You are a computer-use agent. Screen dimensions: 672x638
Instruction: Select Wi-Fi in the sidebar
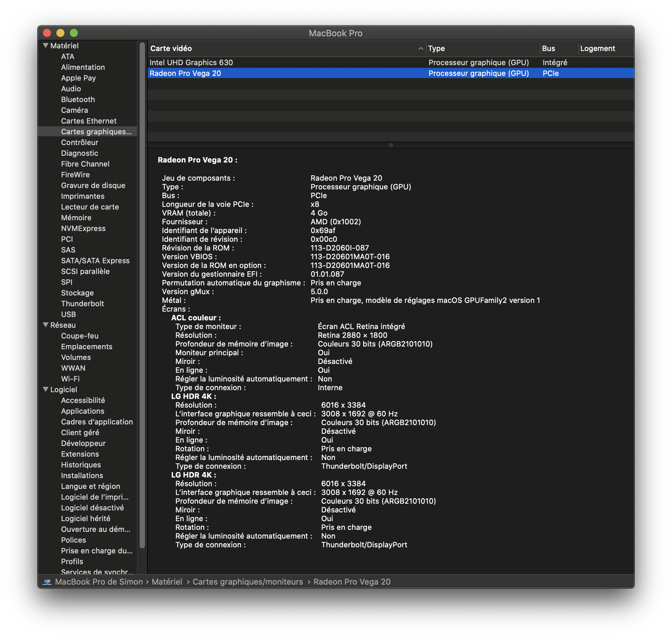[70, 379]
